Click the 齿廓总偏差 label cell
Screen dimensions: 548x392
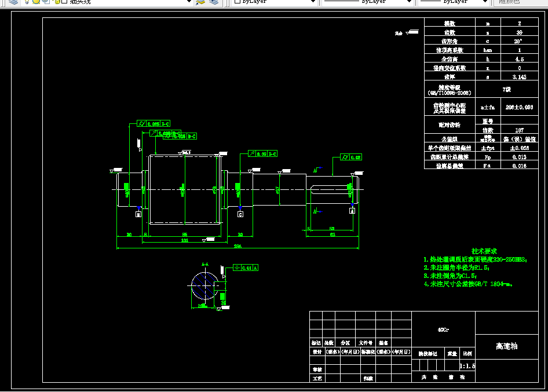click(x=450, y=166)
